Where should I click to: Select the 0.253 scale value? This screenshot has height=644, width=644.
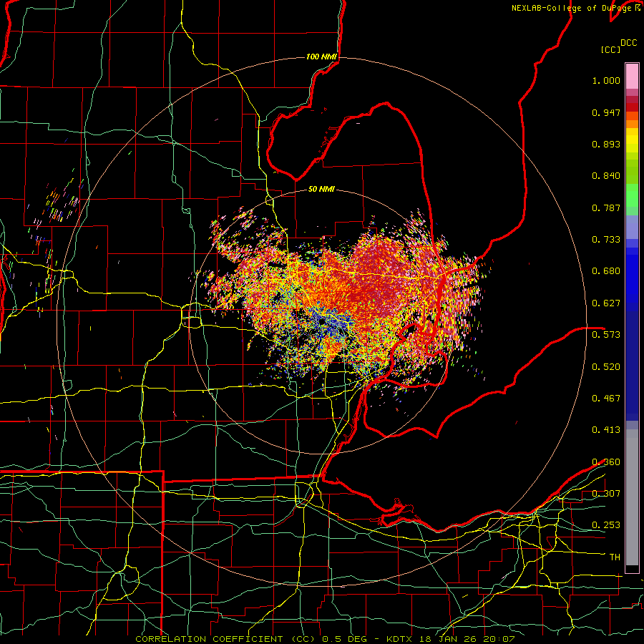point(606,525)
